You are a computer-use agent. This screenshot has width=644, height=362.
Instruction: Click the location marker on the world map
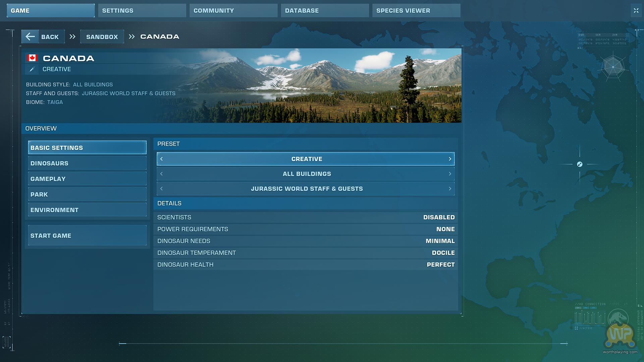tap(580, 164)
